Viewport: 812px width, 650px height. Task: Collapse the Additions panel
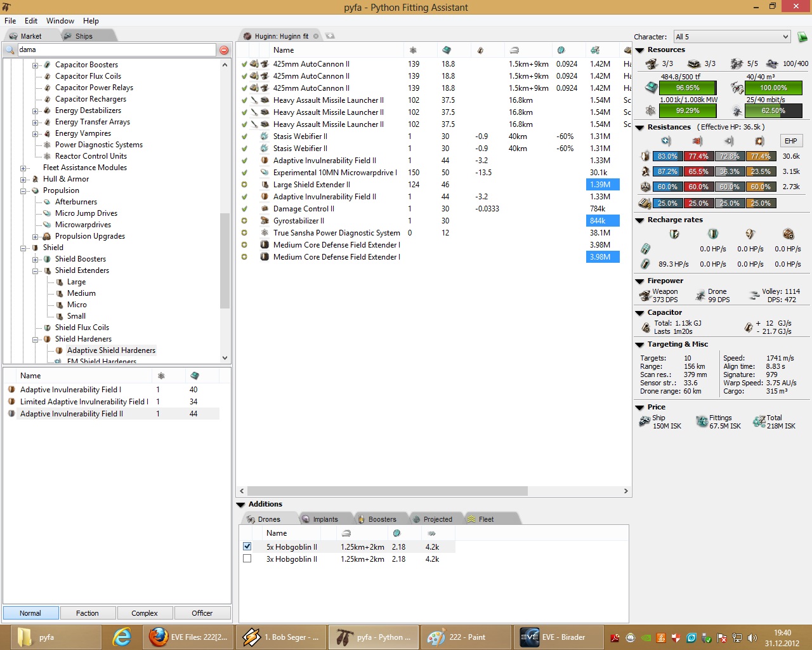point(240,505)
